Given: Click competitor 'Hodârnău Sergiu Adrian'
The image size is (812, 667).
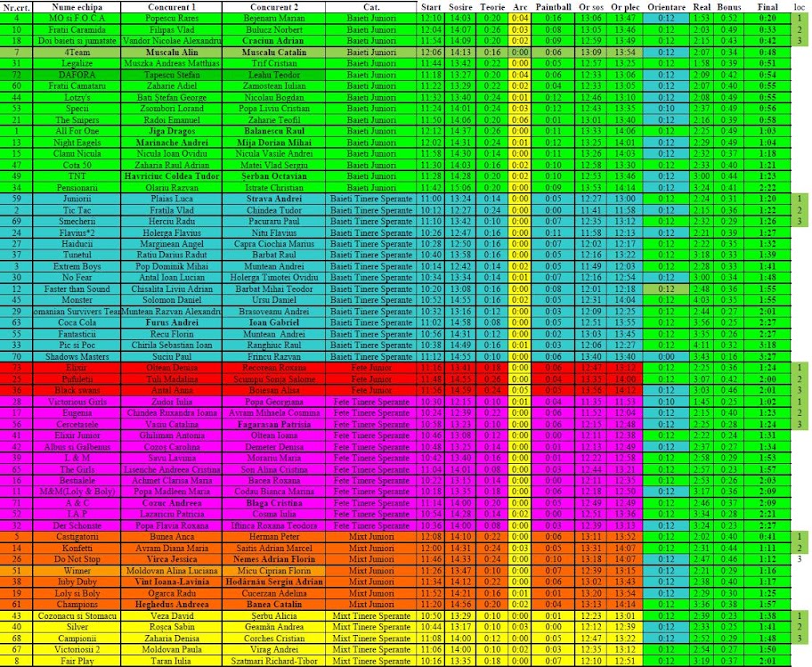Looking at the screenshot, I should click(x=274, y=582).
